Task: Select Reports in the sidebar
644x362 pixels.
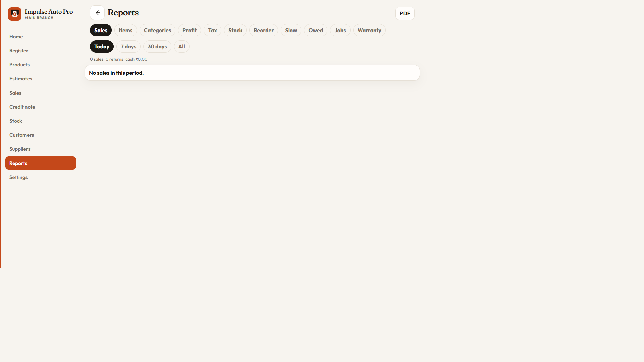Action: pyautogui.click(x=41, y=163)
